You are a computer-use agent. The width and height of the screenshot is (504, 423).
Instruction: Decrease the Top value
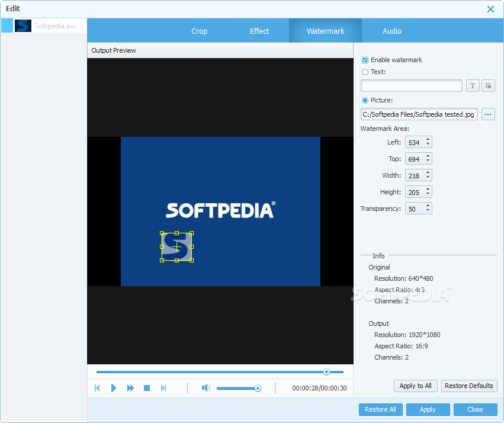click(428, 161)
